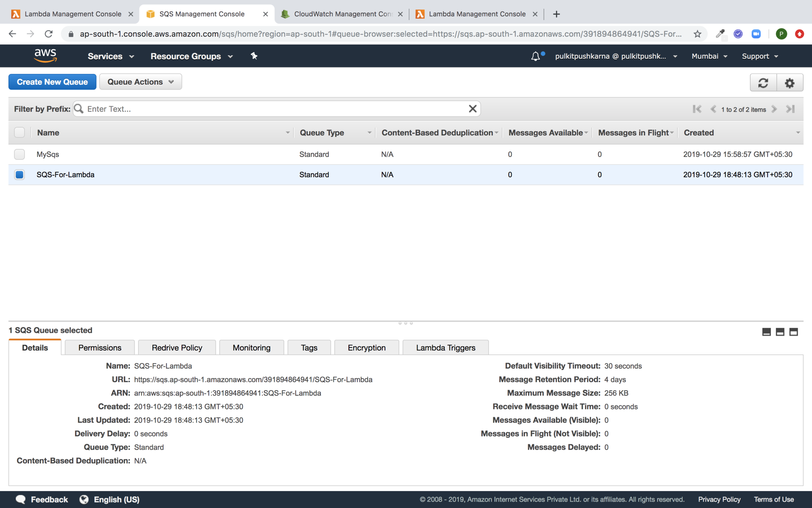Minimize the details pane layout icon
This screenshot has width=812, height=508.
[766, 332]
